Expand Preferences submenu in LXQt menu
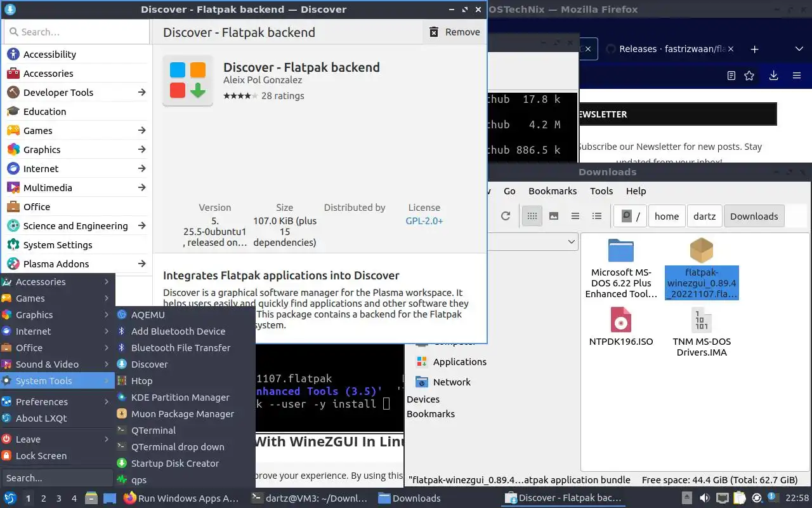This screenshot has width=812, height=508. [x=57, y=402]
